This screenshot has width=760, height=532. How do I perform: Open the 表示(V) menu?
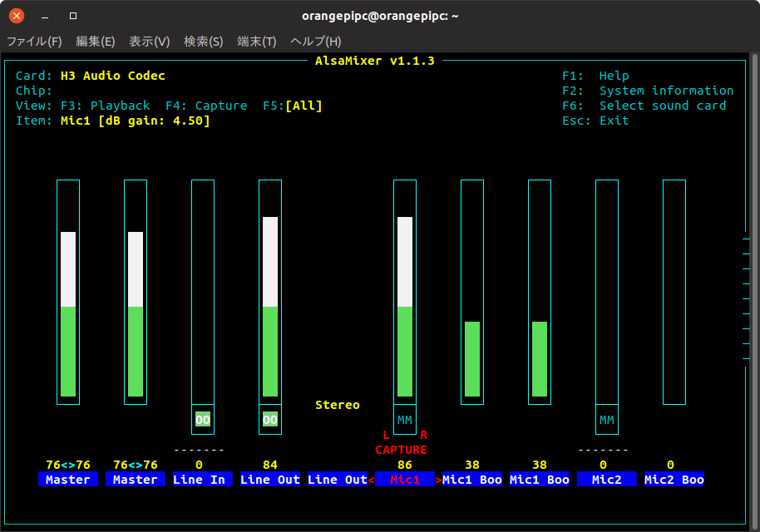[149, 41]
